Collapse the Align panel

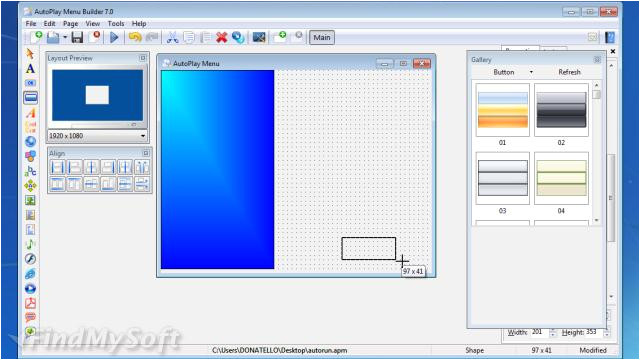click(x=146, y=153)
